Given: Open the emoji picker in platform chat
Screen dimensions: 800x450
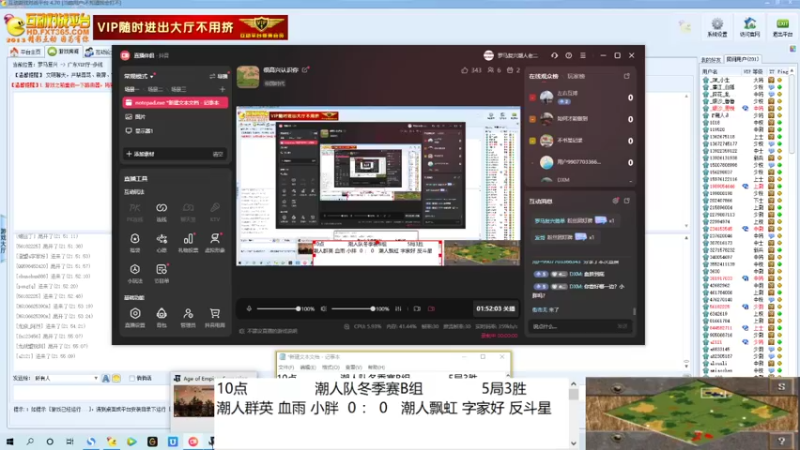Looking at the screenshot, I should coord(116,378).
